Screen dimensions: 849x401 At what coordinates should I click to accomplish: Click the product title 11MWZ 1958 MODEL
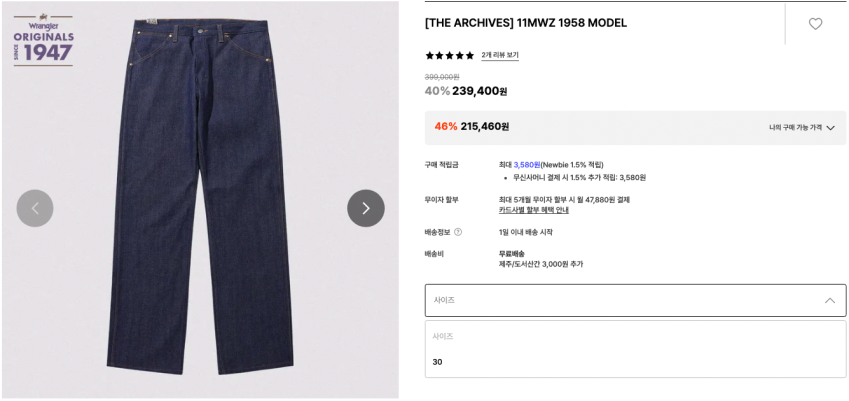526,23
